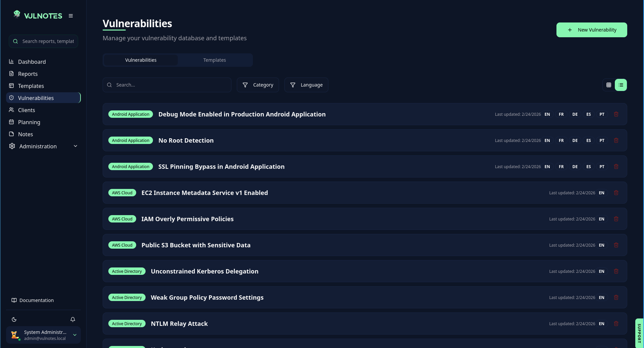Go to Templates in the sidebar

[43, 86]
